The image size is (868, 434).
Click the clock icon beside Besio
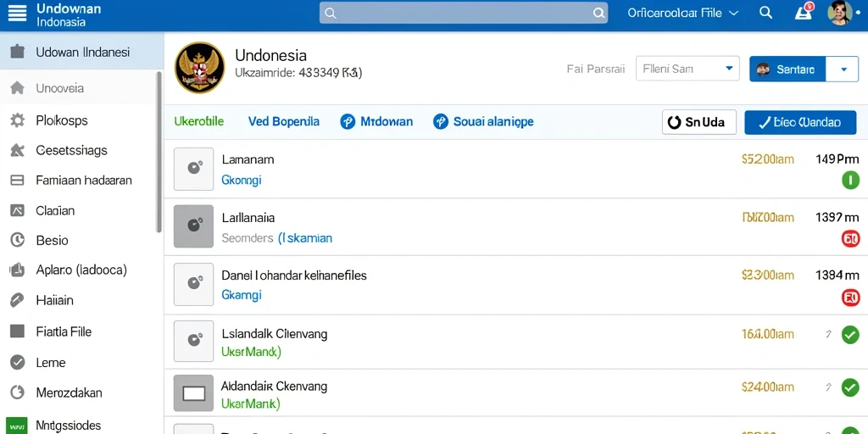tap(18, 240)
